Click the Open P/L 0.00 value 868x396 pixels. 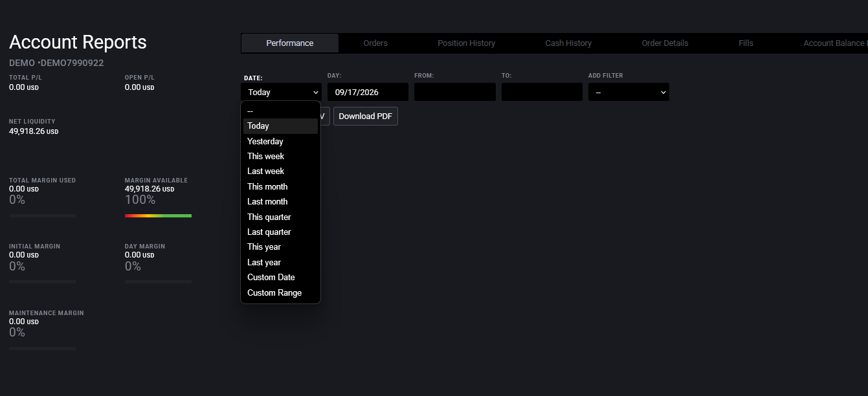pos(139,87)
